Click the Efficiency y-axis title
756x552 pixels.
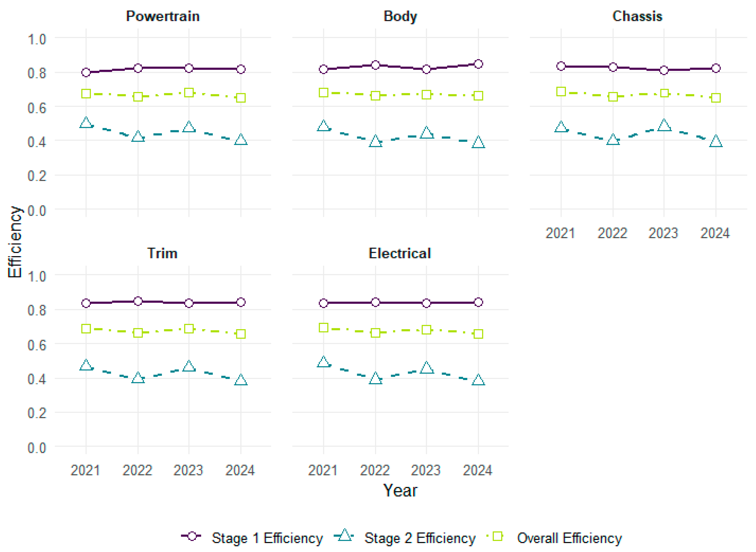[x=15, y=242]
